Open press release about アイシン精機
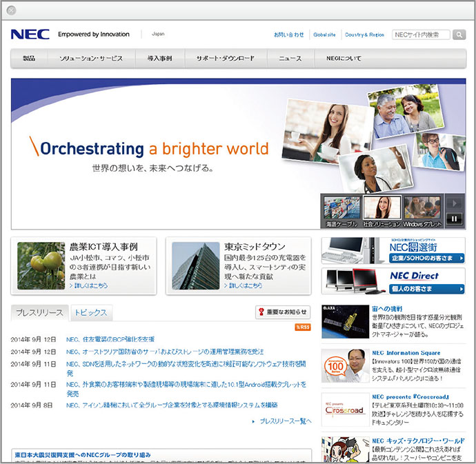The image size is (476, 464). pyautogui.click(x=172, y=405)
